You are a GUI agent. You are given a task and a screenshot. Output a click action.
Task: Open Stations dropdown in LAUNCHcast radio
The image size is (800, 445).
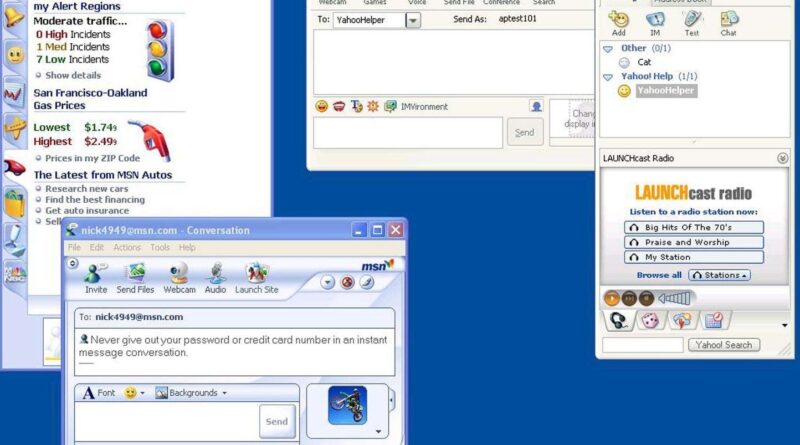(719, 275)
